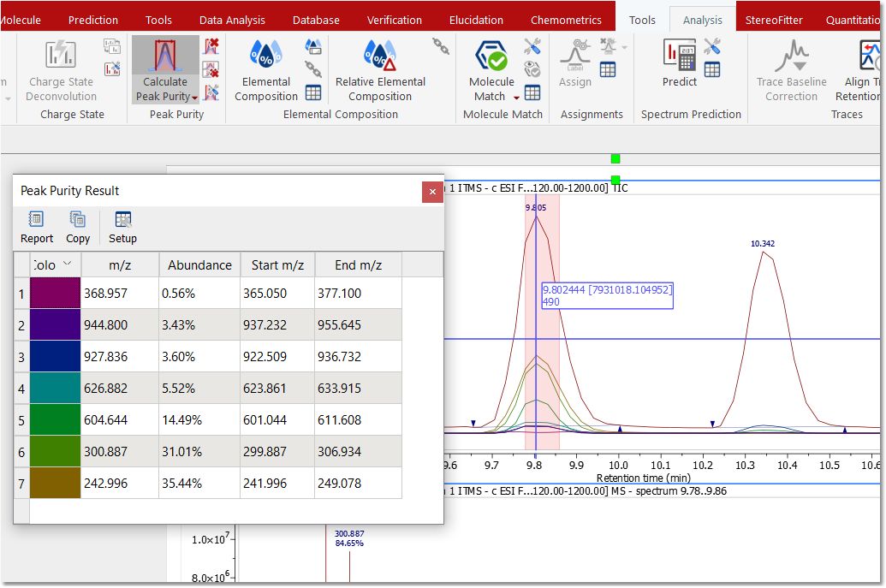This screenshot has width=886, height=588.
Task: Click the green color swatch for m/z 604.644
Action: coord(55,419)
